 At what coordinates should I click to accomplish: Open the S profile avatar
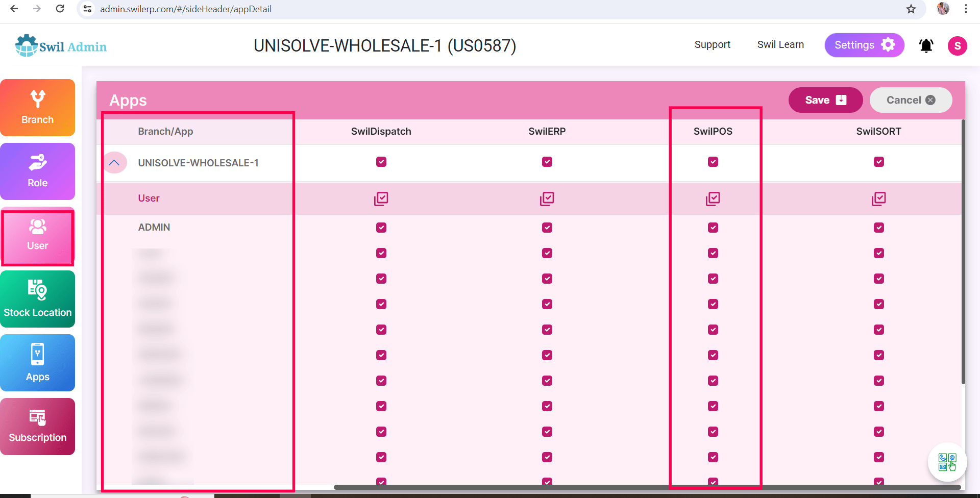tap(958, 45)
